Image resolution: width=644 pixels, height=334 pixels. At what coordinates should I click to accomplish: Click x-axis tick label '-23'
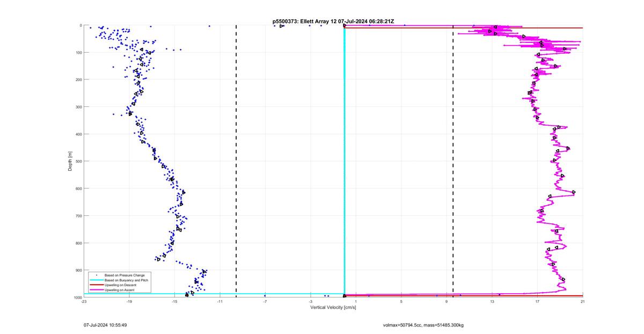[x=84, y=302]
